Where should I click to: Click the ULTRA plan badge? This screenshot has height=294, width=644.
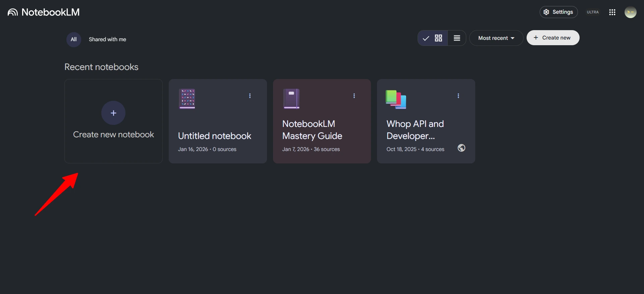[x=593, y=12]
